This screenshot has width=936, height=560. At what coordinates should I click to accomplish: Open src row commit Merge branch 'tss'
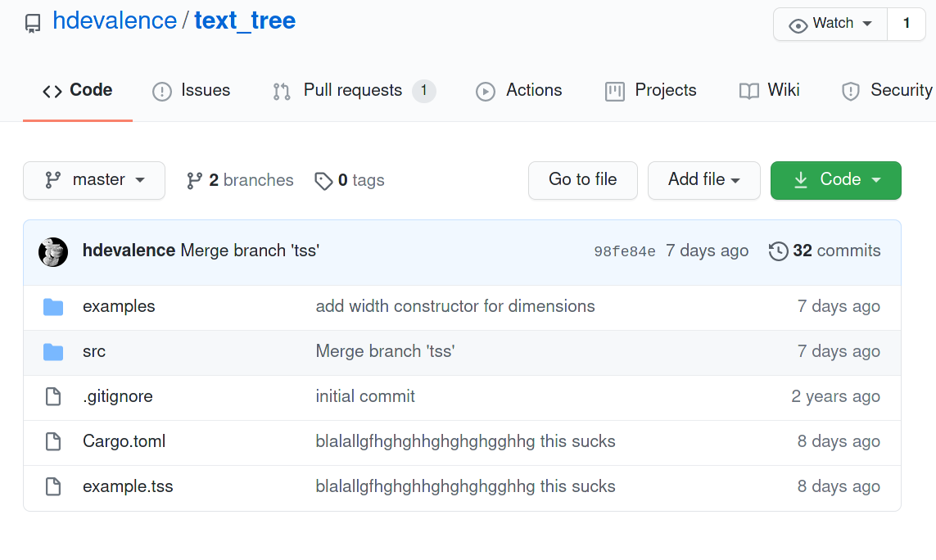(385, 351)
